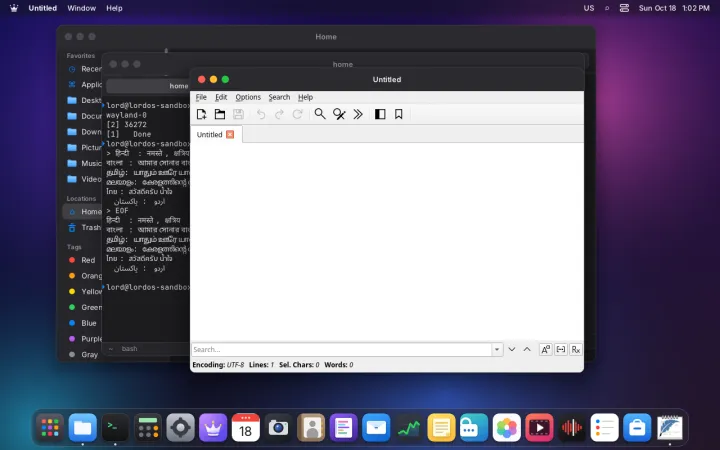Open the Terminal icon in the dock
Screen dimensions: 720x450
click(x=115, y=428)
